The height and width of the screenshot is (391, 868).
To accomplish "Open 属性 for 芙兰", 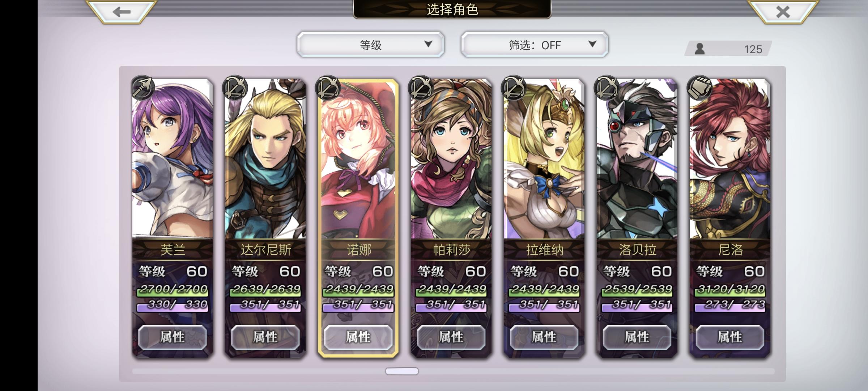I will [x=173, y=337].
